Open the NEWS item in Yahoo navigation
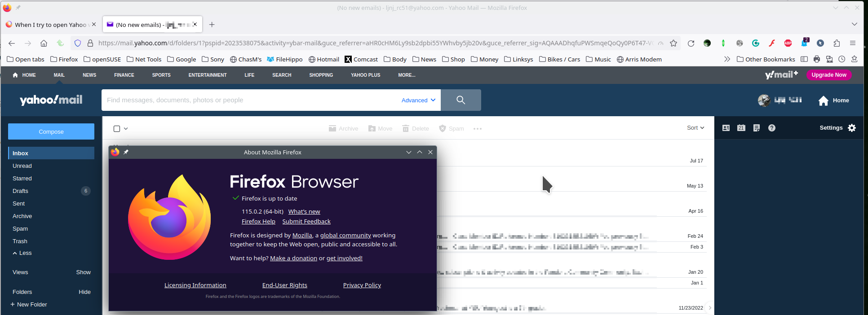Screen dimensions: 868x315 89,75
